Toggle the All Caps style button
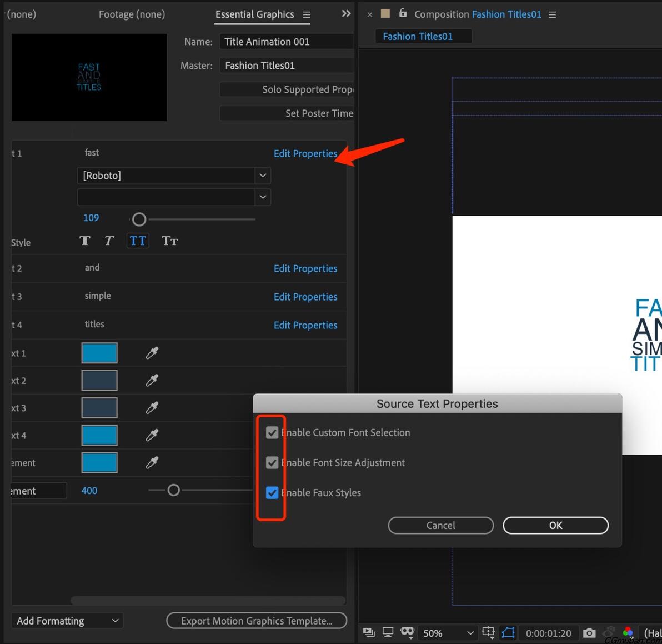Screen dimensions: 662x644 (138, 241)
